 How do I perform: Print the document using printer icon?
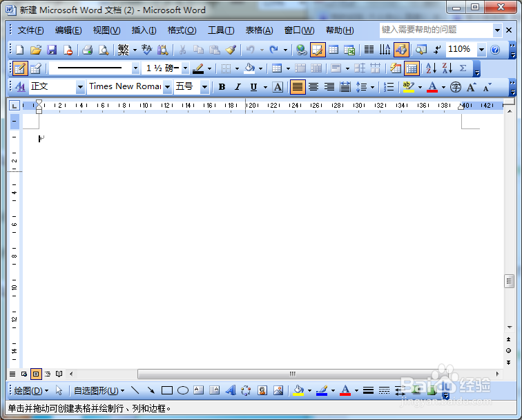pos(87,50)
